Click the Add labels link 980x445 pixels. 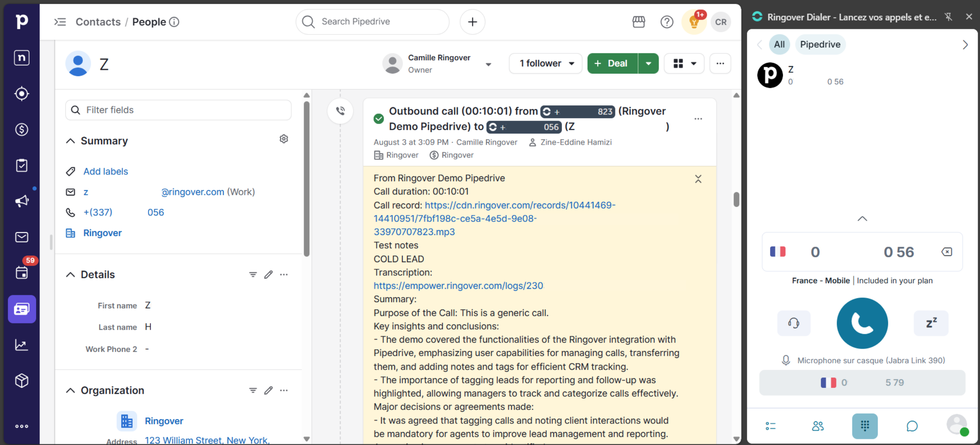[105, 171]
